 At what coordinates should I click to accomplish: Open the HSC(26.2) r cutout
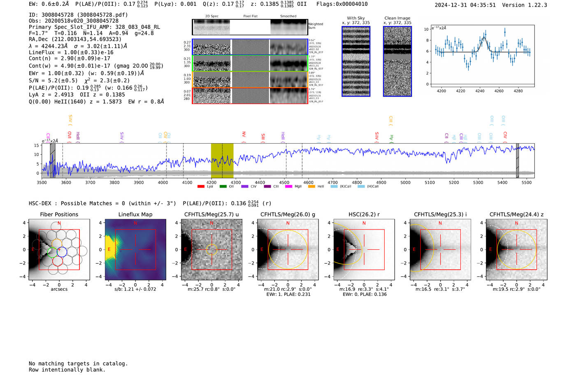(364, 250)
